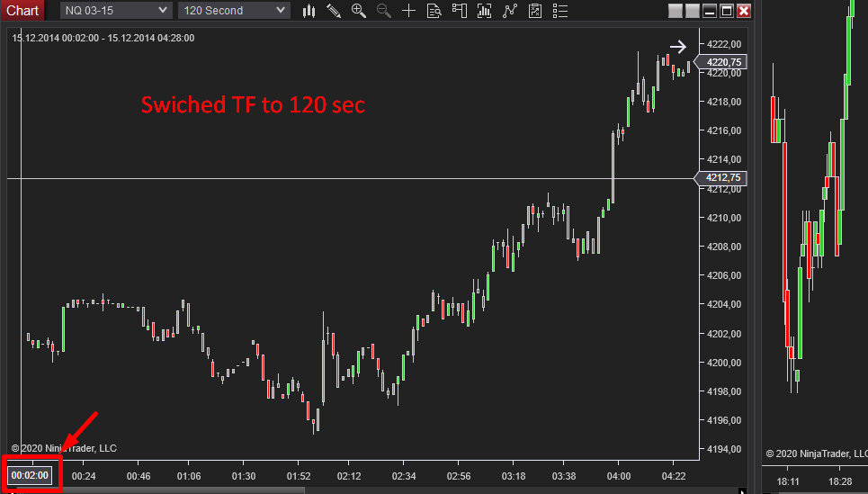Click the right arrow of the horizontal scrollbar
This screenshot has width=868, height=494.
(x=742, y=490)
